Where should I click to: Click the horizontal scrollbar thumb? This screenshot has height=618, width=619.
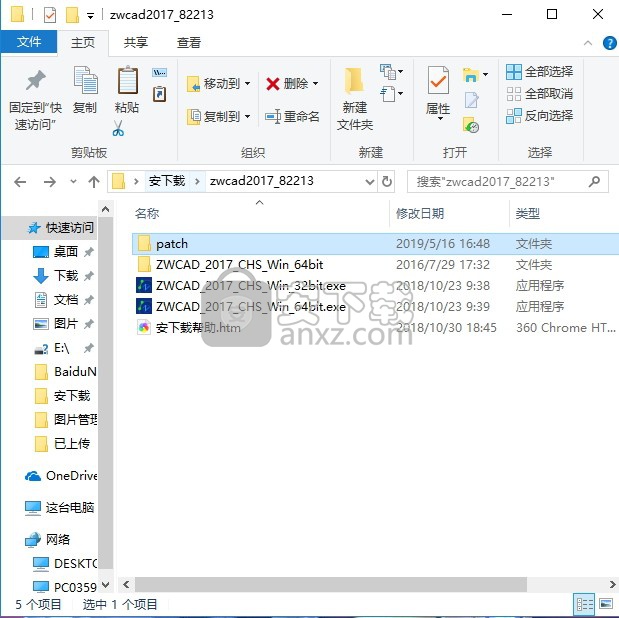pyautogui.click(x=331, y=584)
